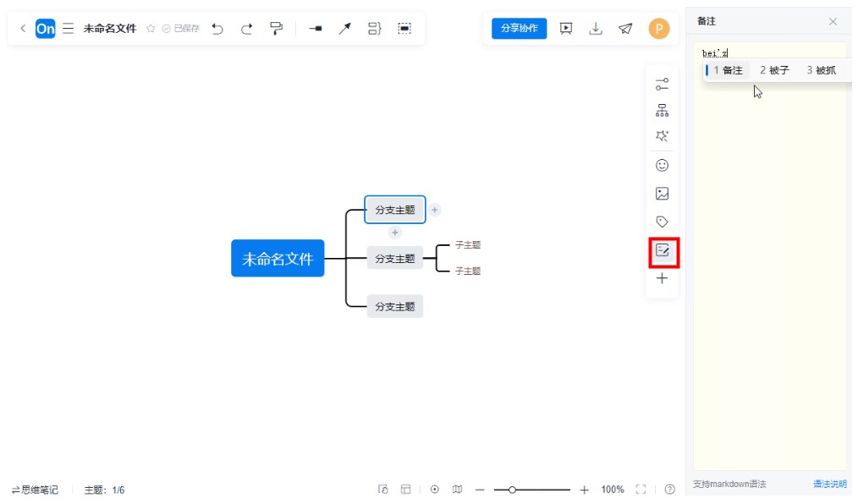Click the 分享协作 share button

(x=519, y=28)
